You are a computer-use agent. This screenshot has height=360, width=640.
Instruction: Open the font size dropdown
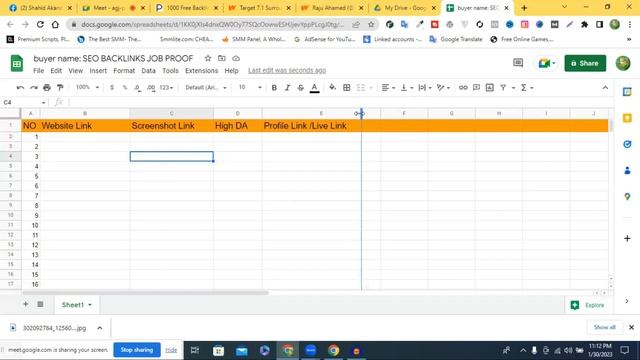[250, 87]
